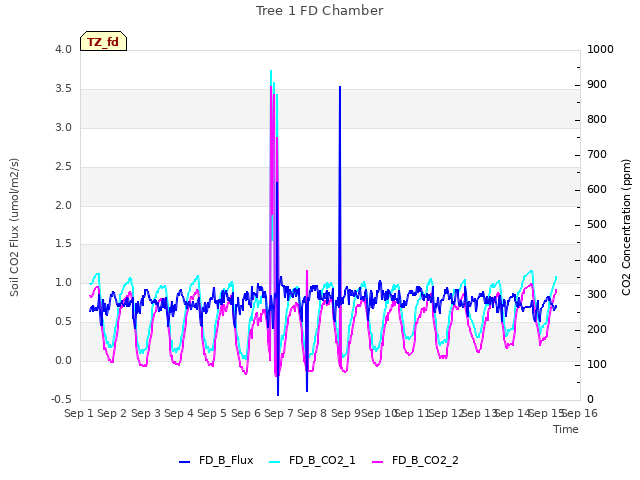The height and width of the screenshot is (480, 640).
Task: Click the 900 right axis value
Action: (597, 84)
